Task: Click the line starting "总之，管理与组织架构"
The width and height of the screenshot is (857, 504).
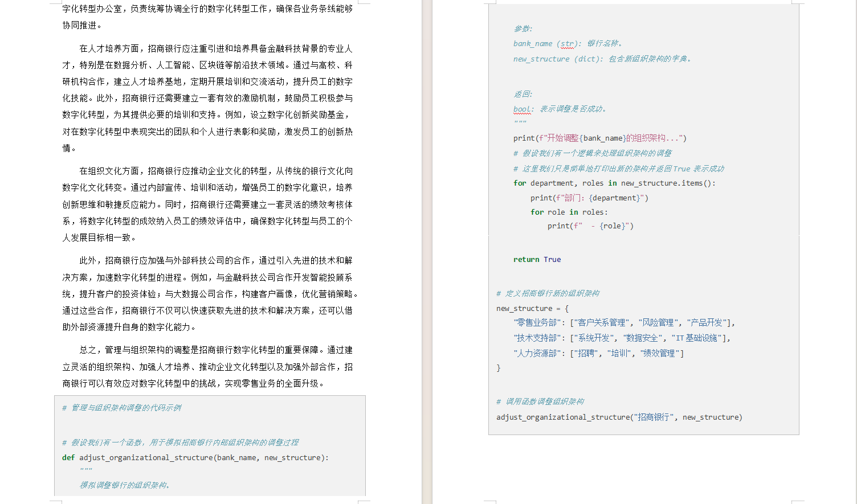Action: point(216,350)
